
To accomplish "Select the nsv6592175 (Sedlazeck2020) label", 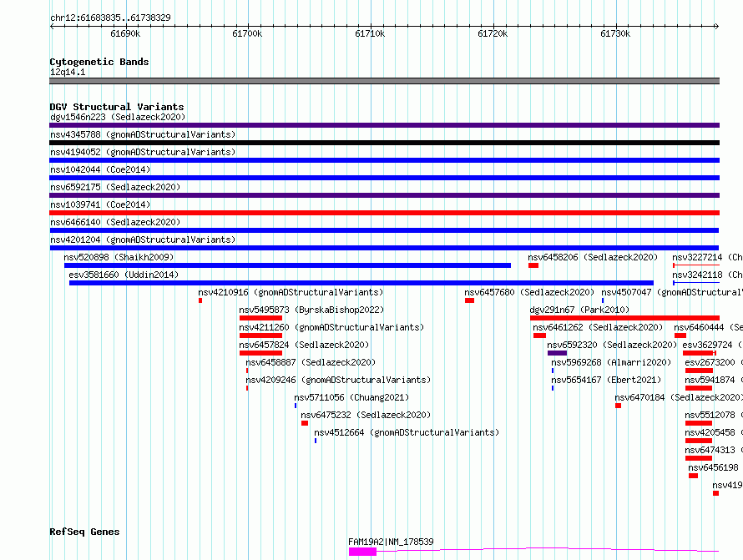I will [x=115, y=187].
